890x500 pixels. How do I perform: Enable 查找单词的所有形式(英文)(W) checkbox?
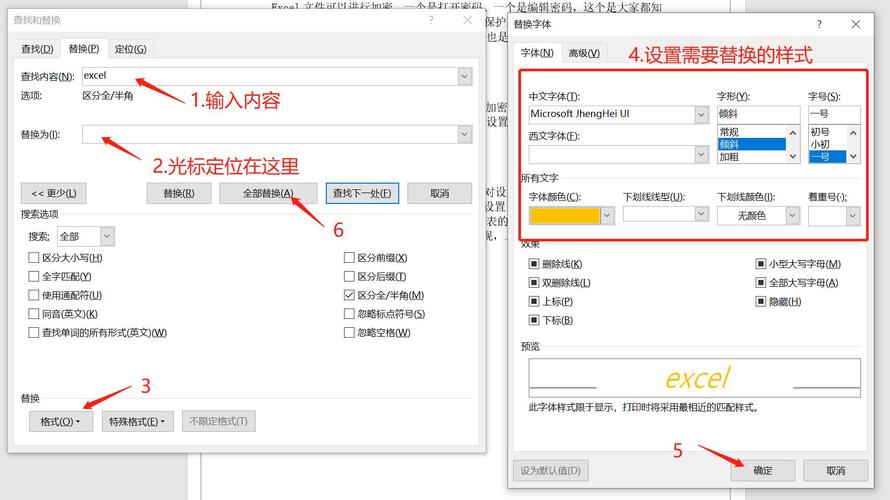tap(33, 333)
